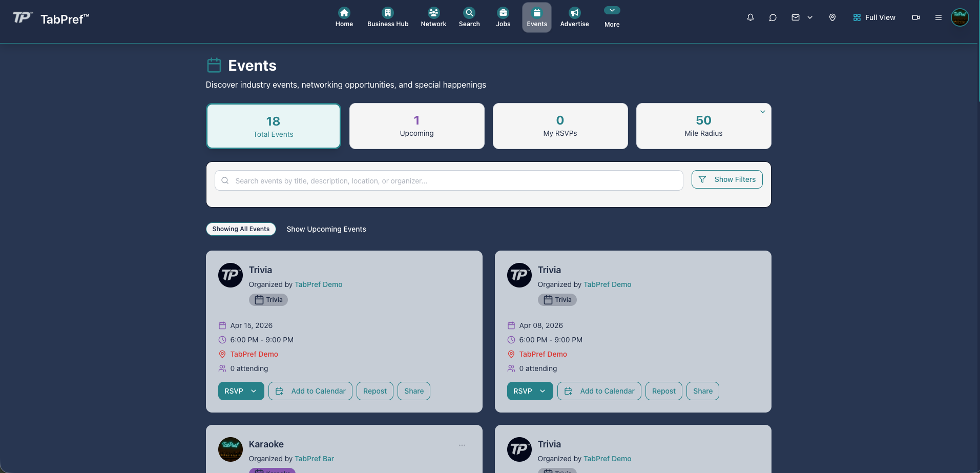The width and height of the screenshot is (980, 473).
Task: Click TabPref avatar on Apr 08 Trivia card
Action: click(x=519, y=275)
